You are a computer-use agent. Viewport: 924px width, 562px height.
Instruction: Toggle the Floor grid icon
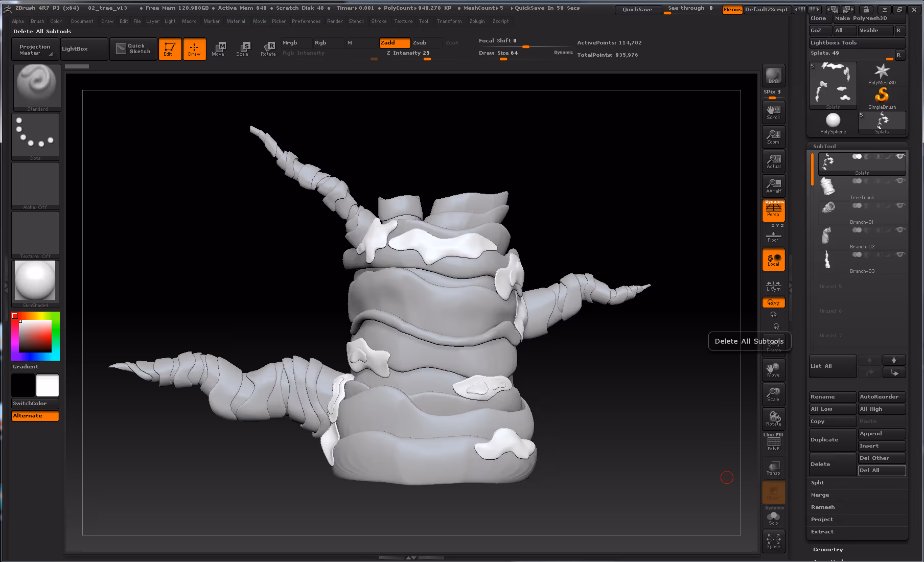point(773,236)
